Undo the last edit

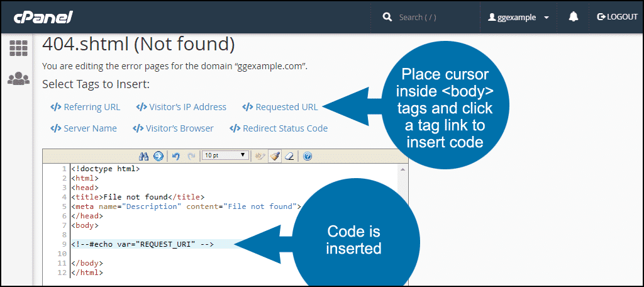pyautogui.click(x=176, y=156)
